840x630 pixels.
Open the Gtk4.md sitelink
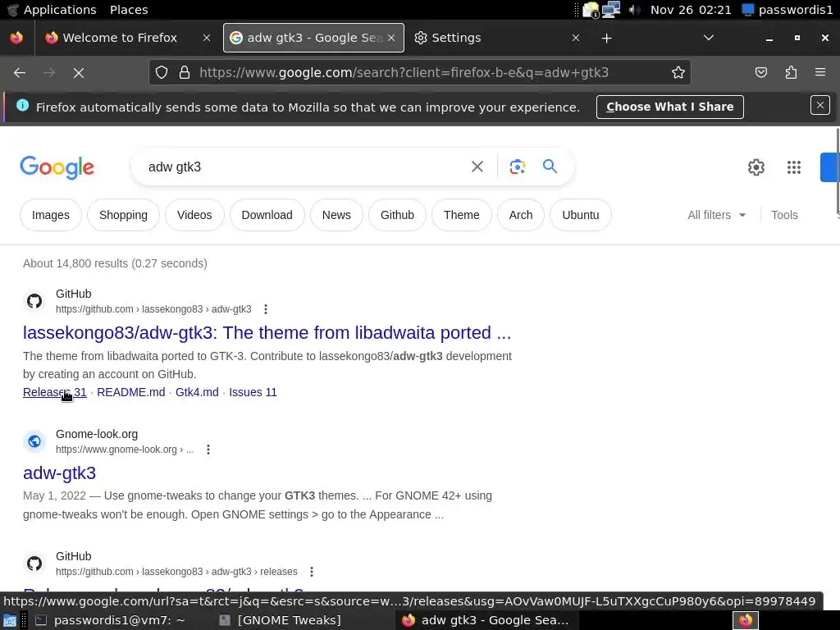(x=197, y=392)
